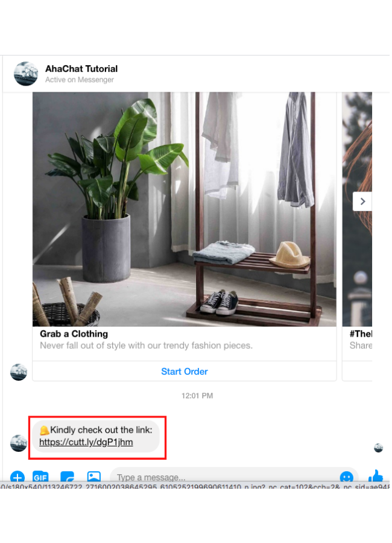The height and width of the screenshot is (543, 392).
Task: Click the small seen-receipt avatar
Action: [379, 448]
